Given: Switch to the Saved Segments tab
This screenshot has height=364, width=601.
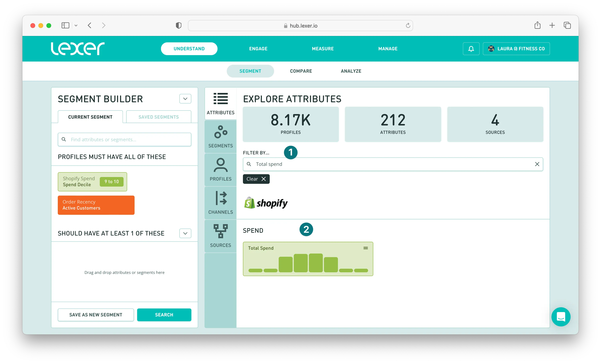Looking at the screenshot, I should [x=159, y=117].
